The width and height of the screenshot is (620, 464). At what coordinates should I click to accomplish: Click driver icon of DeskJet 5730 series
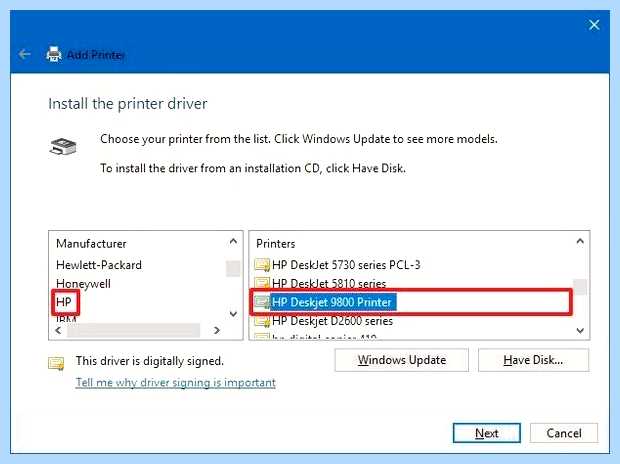(x=262, y=265)
